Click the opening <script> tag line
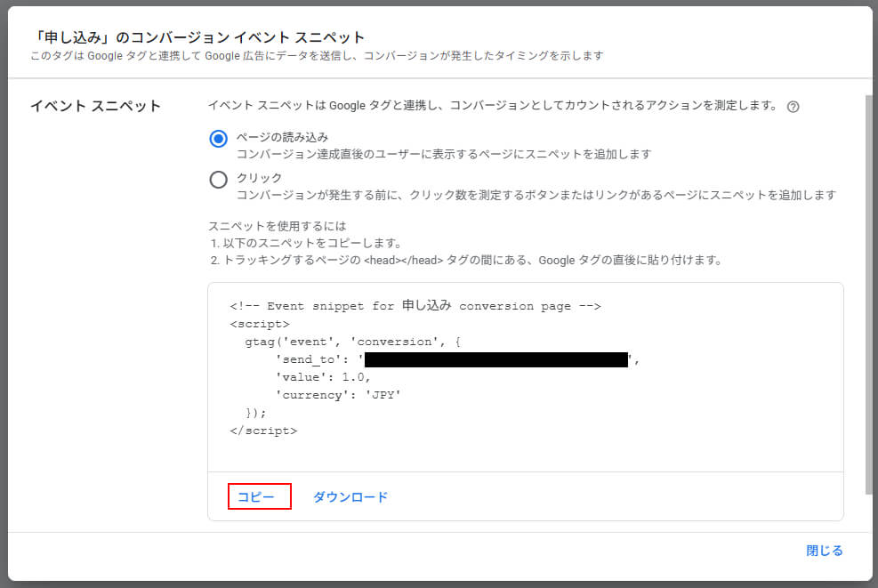 click(x=259, y=324)
